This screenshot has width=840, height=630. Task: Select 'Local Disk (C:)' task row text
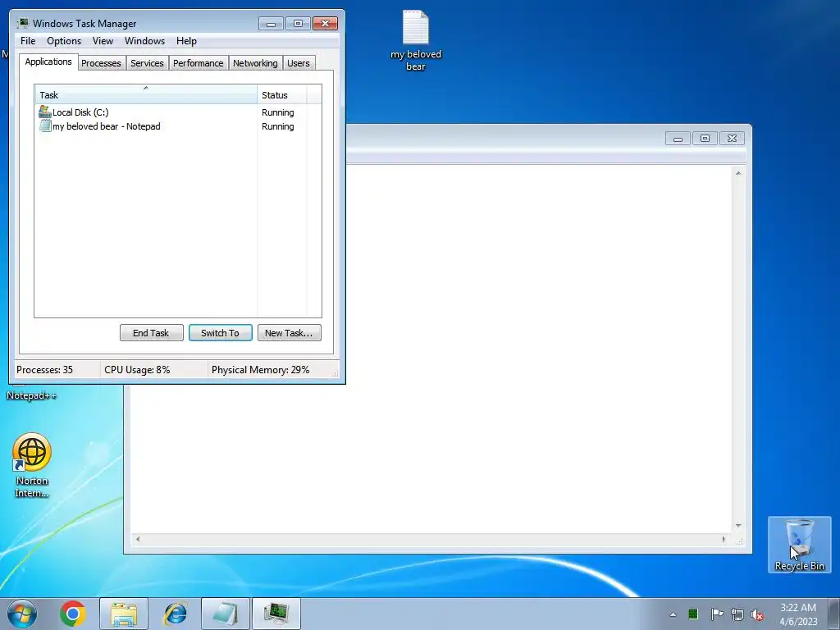[80, 112]
